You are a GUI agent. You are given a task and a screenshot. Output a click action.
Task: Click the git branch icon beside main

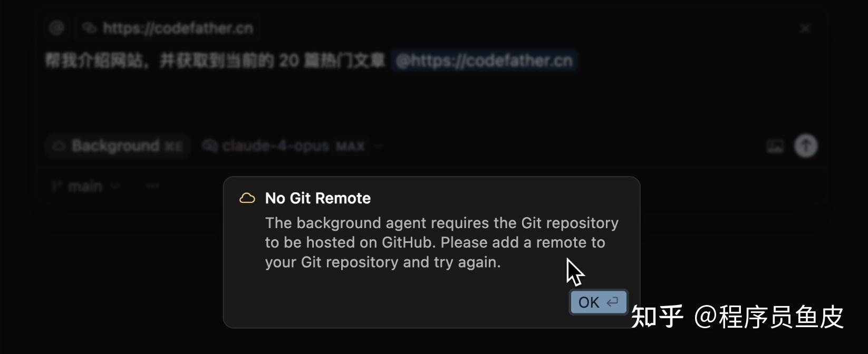57,186
